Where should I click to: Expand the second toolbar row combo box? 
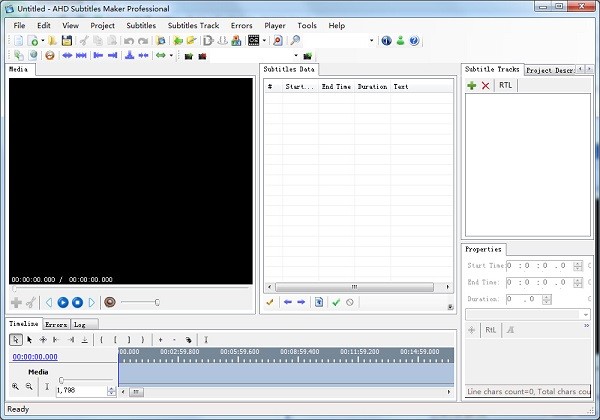[294, 56]
